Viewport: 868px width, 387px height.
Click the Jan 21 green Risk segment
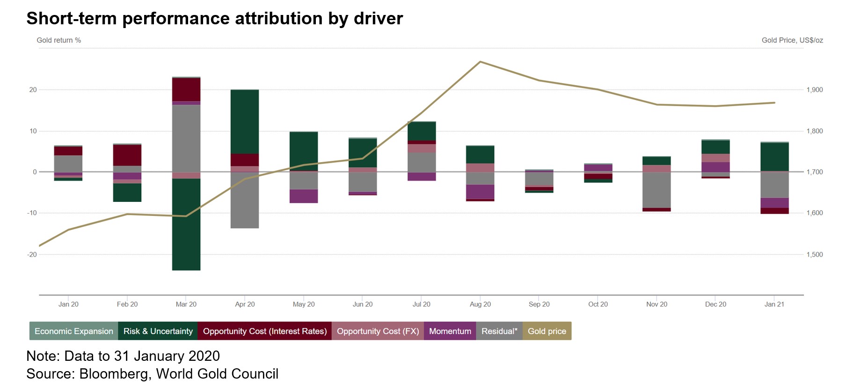[x=774, y=157]
